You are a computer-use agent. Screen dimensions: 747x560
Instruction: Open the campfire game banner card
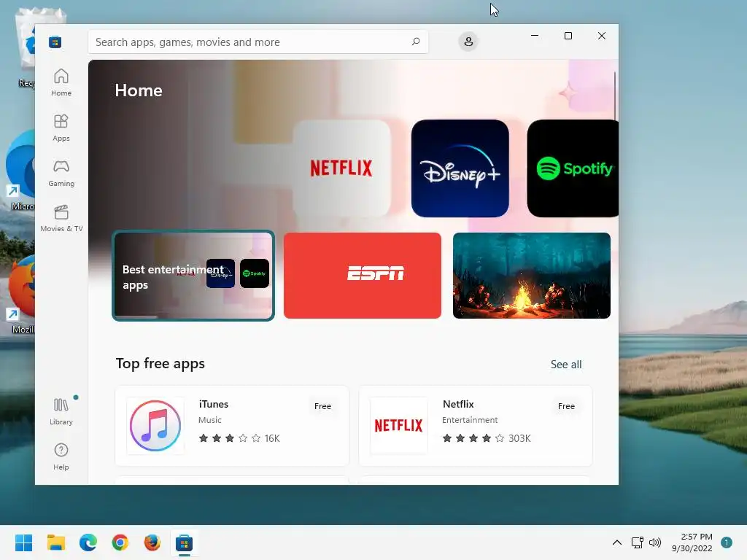click(531, 276)
